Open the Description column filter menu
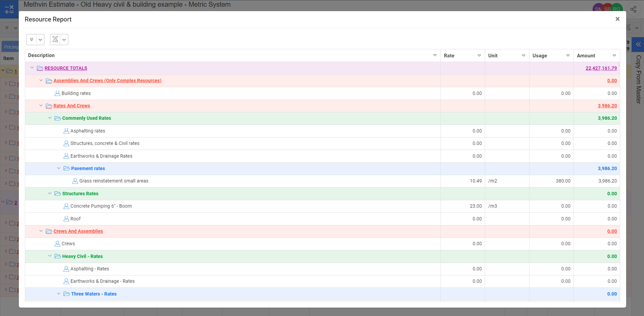The image size is (644, 316). (435, 55)
